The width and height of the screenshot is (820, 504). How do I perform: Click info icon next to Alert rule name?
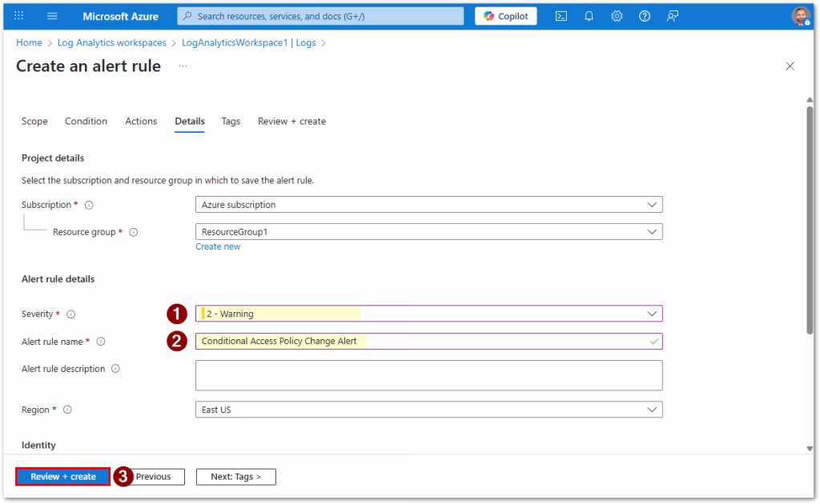pyautogui.click(x=101, y=342)
